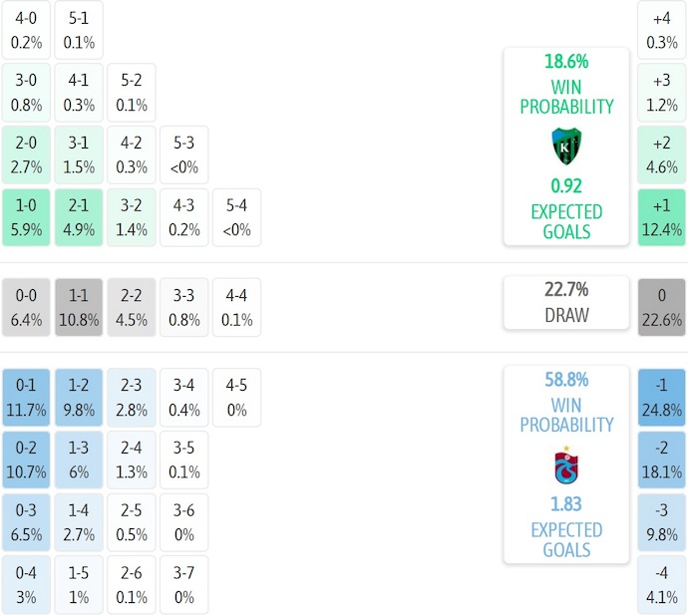Click the 2-2 draw score cell
Viewport: 688px width, 616px height.
tap(132, 308)
